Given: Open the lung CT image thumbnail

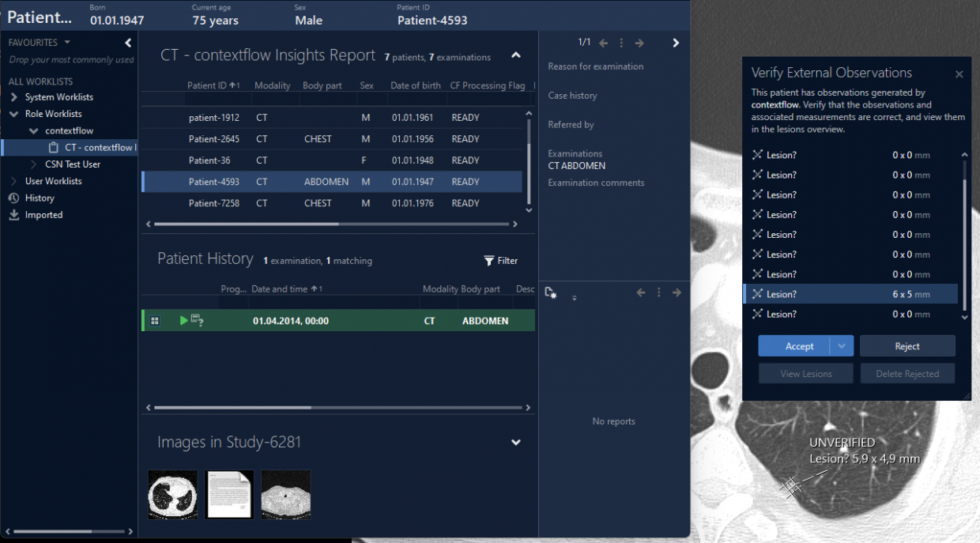Looking at the screenshot, I should pyautogui.click(x=172, y=495).
